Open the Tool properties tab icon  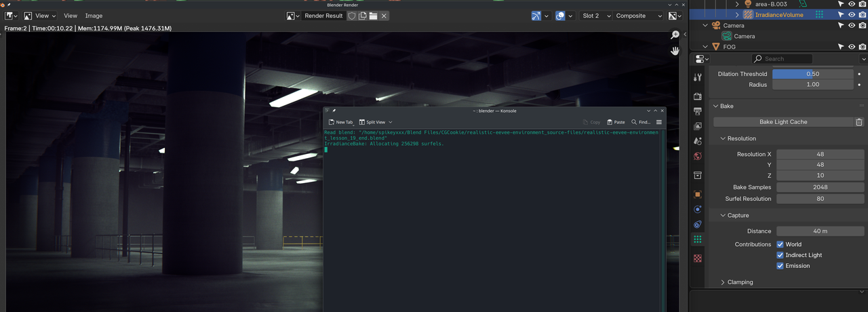698,77
